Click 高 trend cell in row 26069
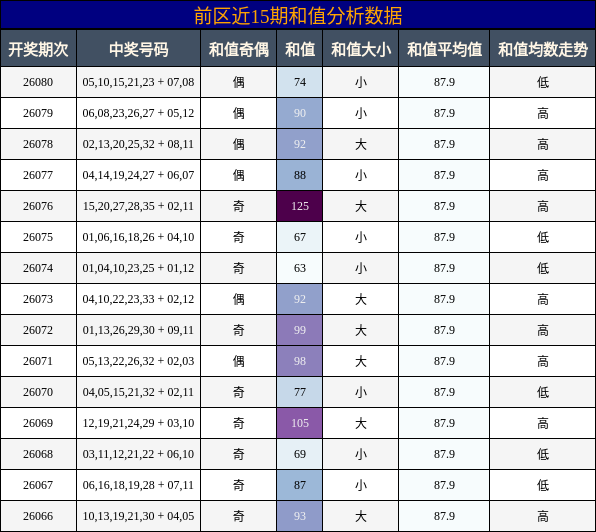Screen dimensions: 596x532 (x=543, y=423)
